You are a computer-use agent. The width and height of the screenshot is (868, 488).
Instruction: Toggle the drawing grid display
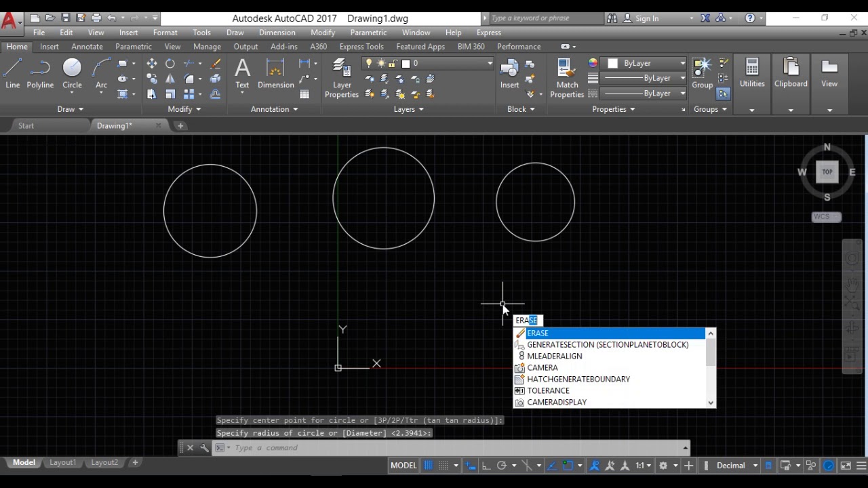coord(428,466)
